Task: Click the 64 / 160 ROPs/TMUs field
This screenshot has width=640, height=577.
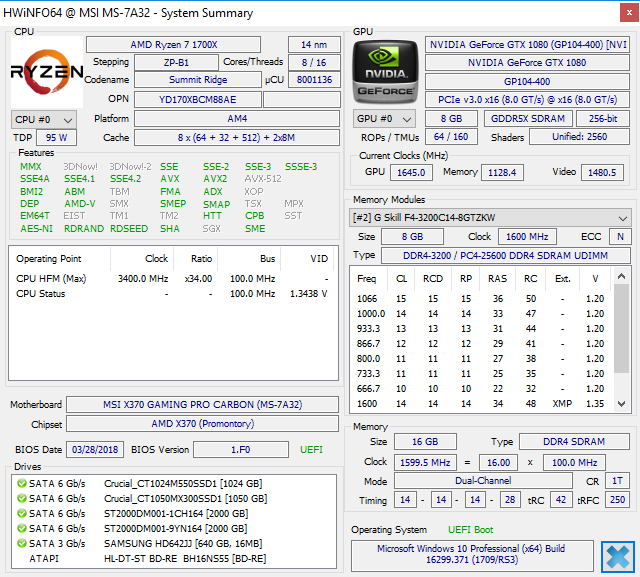Action: (451, 137)
